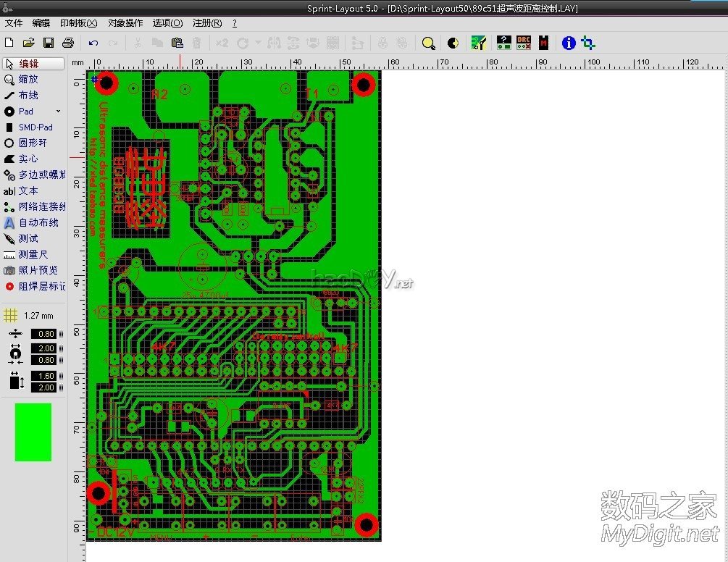Click the 文本 text tool button
Screen dimensions: 728x562
[29, 191]
